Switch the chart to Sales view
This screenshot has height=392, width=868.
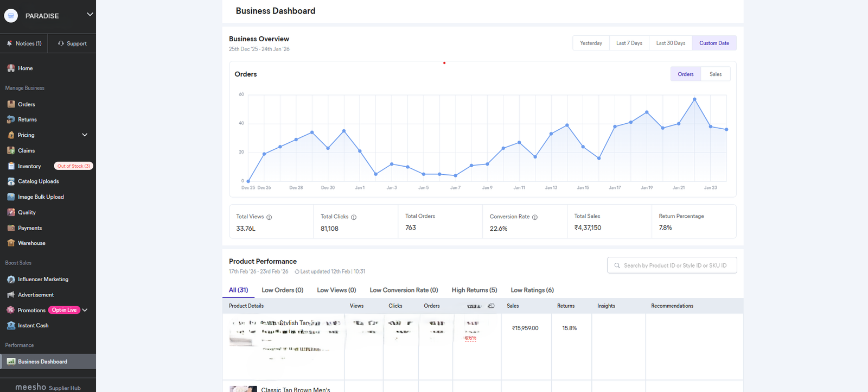(716, 74)
